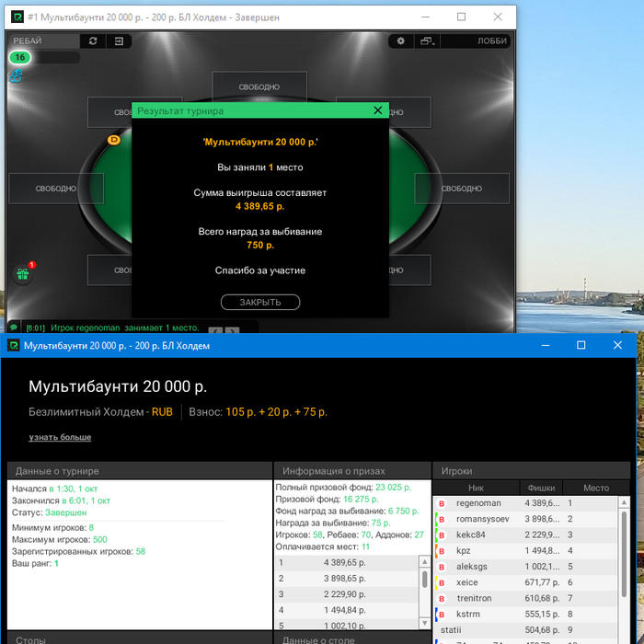The image size is (644, 644).
Task: Click the Информация о призах panel header
Action: 352,471
